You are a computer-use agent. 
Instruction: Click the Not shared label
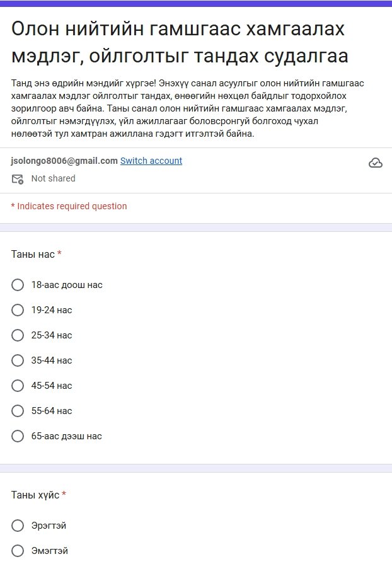coord(54,178)
